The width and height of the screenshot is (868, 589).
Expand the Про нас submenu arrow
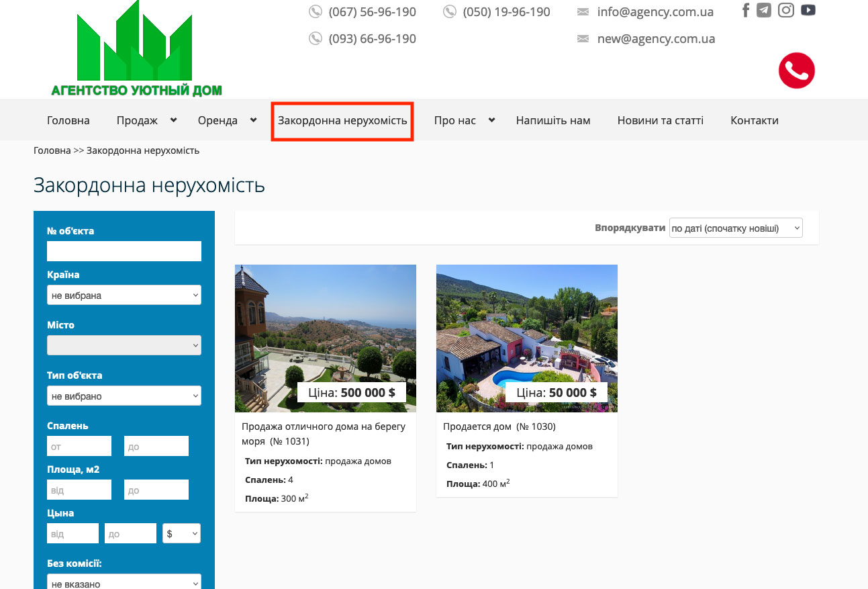pos(492,120)
